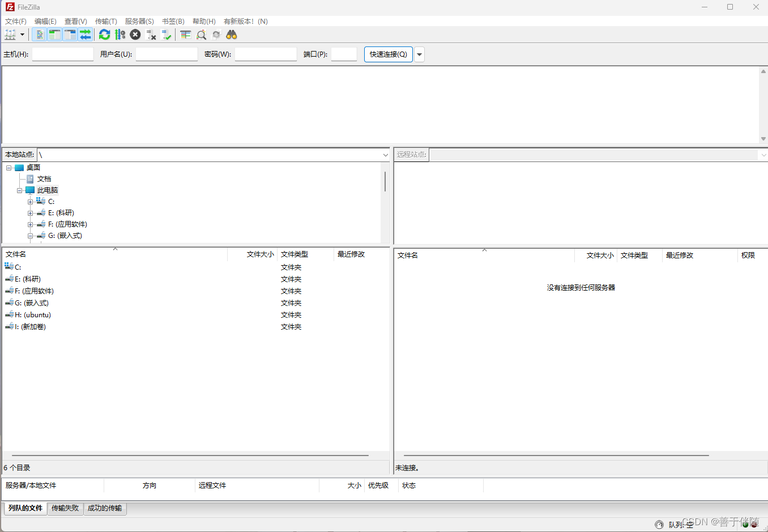This screenshot has width=768, height=532.
Task: Expand the E: (科研) tree node
Action: pos(31,213)
